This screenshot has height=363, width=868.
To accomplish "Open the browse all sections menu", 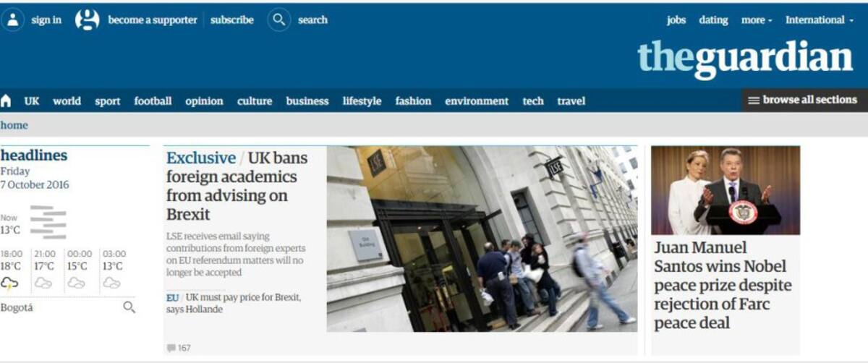I will click(x=804, y=100).
